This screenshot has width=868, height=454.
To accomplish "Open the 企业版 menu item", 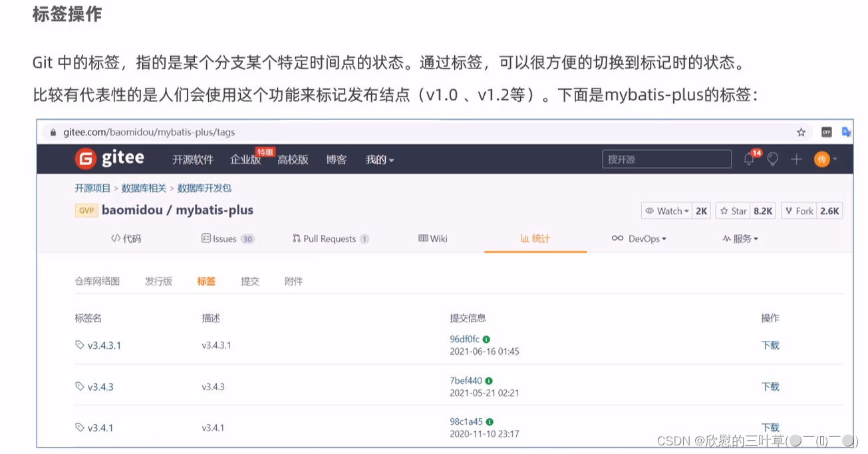I will [245, 160].
